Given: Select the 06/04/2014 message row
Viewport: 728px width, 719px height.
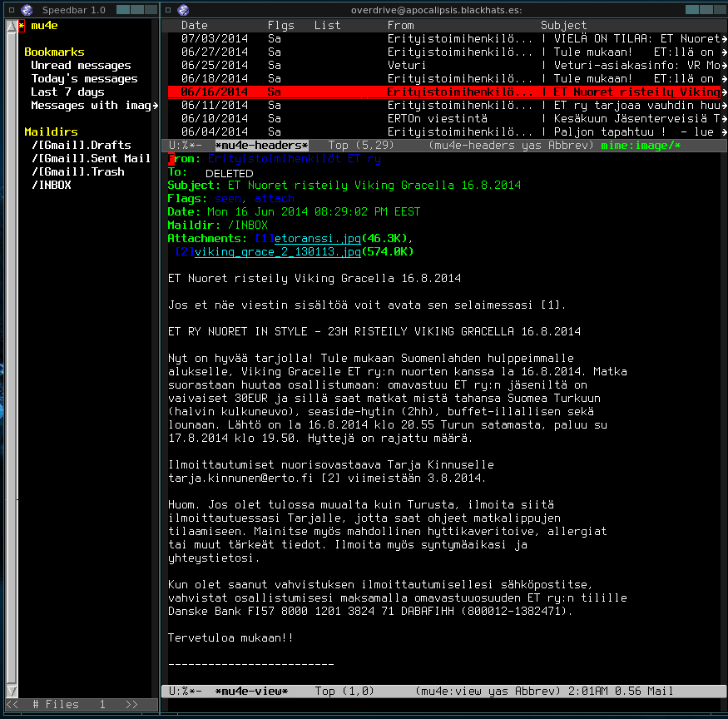Looking at the screenshot, I should (444, 132).
